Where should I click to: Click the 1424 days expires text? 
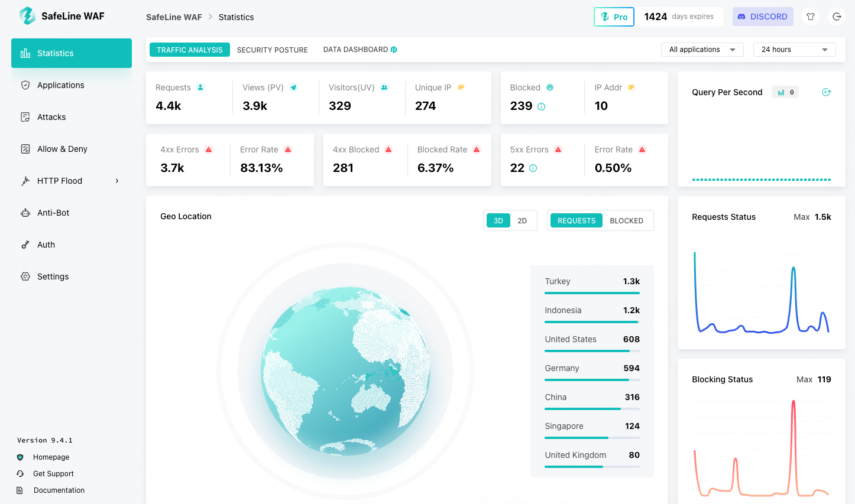(679, 17)
